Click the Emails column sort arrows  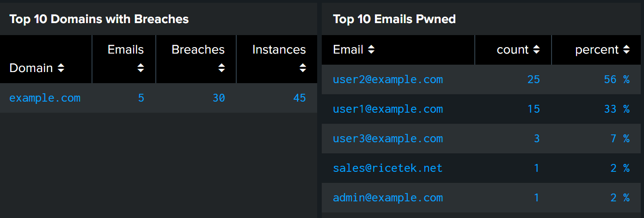click(x=141, y=68)
